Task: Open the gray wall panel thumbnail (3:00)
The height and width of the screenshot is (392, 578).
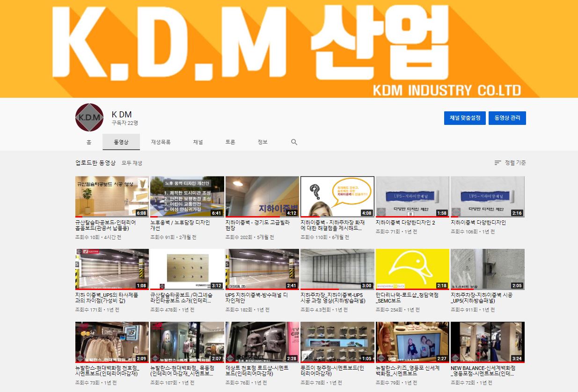Action: click(337, 269)
